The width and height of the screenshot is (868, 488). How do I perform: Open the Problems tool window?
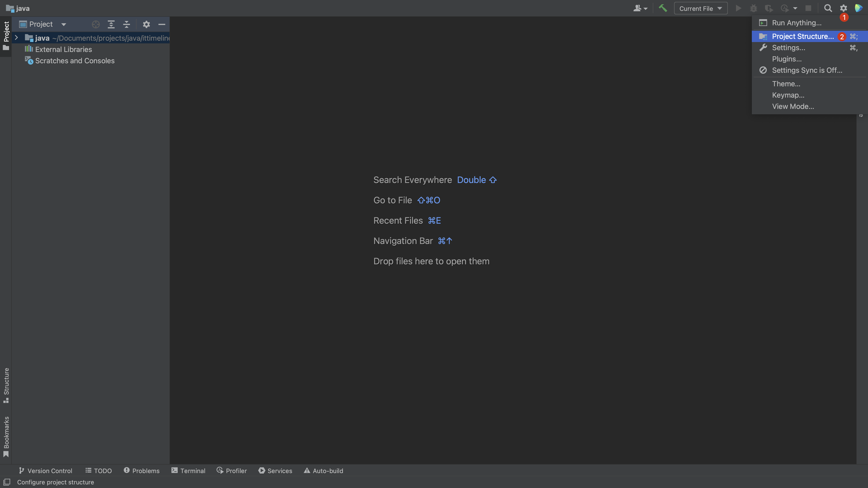coord(142,470)
